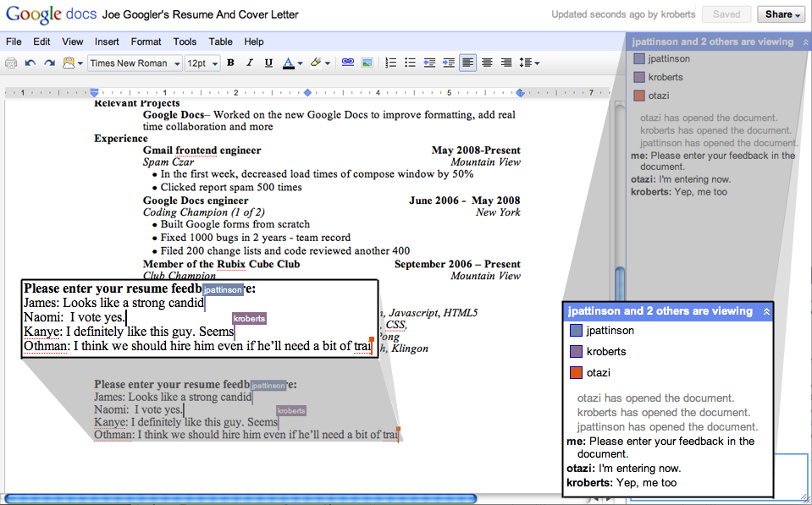Screen dimensions: 812x505
Task: Click the left indent marker on the ruler
Action: click(94, 92)
